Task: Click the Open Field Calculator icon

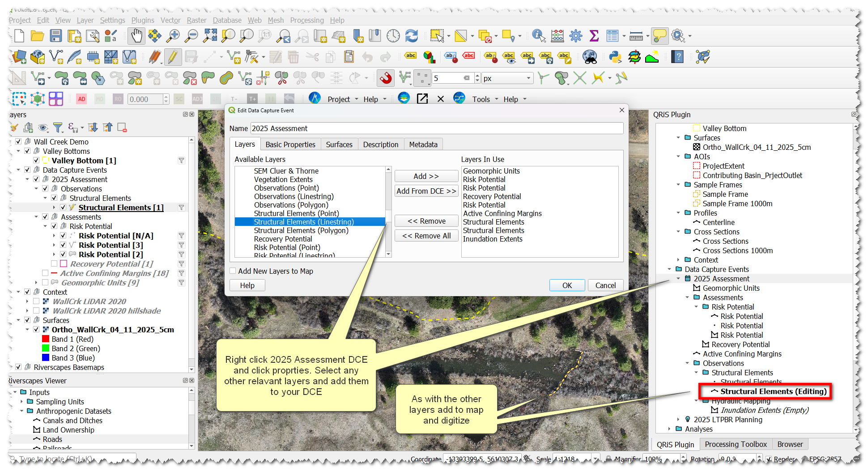Action: click(557, 36)
